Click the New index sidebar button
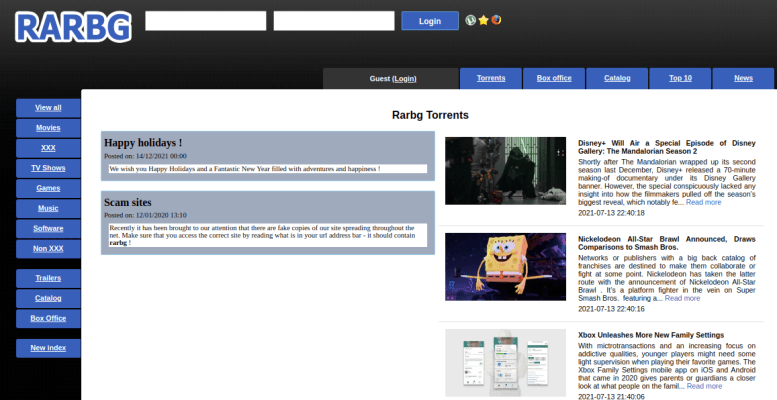 click(x=48, y=348)
